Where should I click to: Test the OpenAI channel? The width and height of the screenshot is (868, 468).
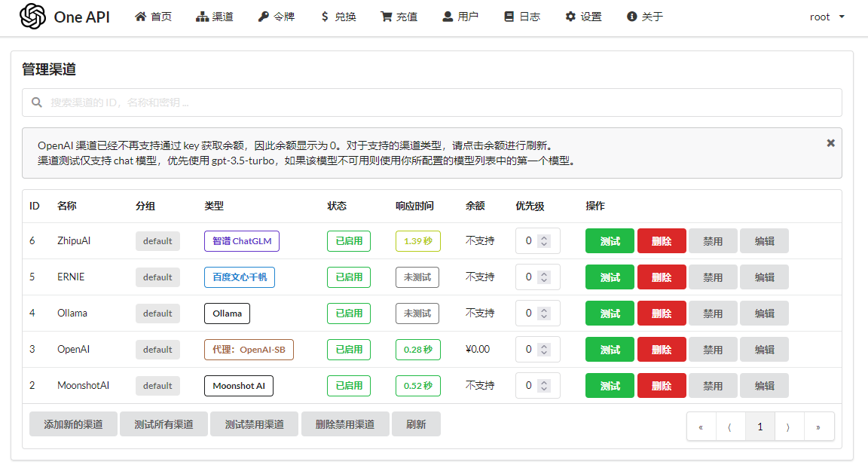tap(610, 350)
